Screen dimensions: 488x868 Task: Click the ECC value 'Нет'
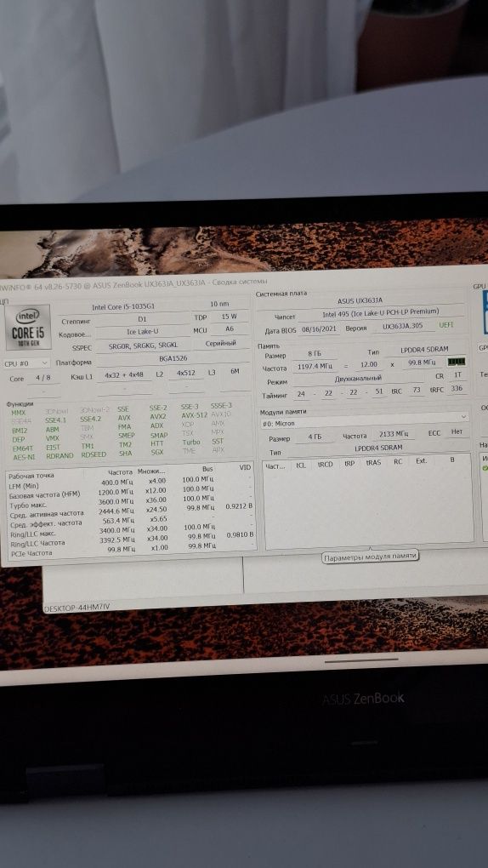point(457,431)
